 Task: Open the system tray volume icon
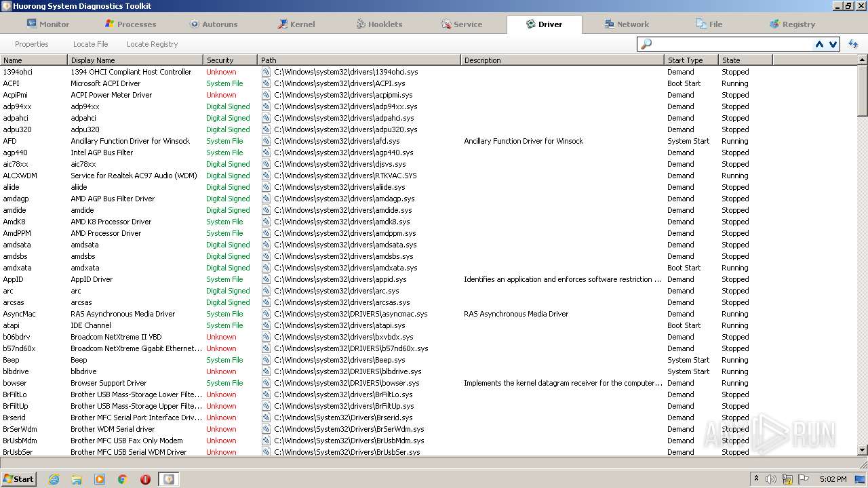[x=771, y=479]
